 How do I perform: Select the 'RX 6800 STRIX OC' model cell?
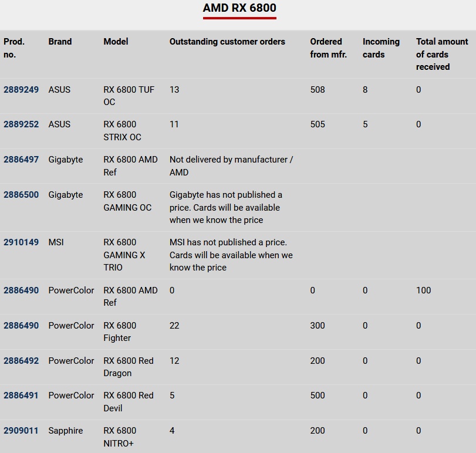(x=122, y=130)
